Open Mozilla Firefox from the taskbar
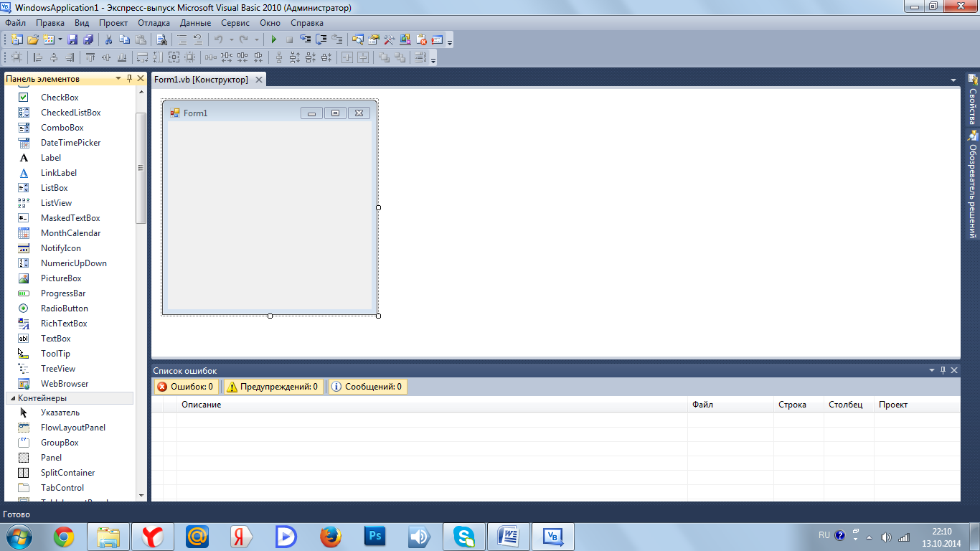 point(330,537)
